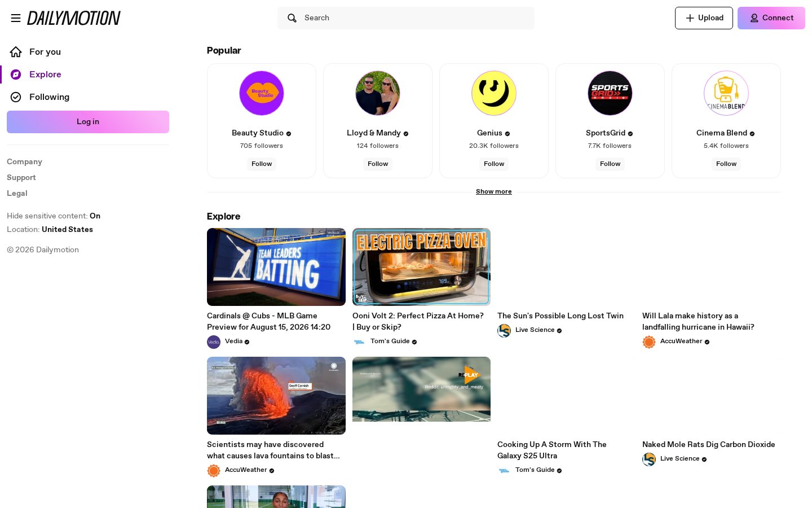The height and width of the screenshot is (508, 812).
Task: Click SportsGrid channel name
Action: point(606,133)
